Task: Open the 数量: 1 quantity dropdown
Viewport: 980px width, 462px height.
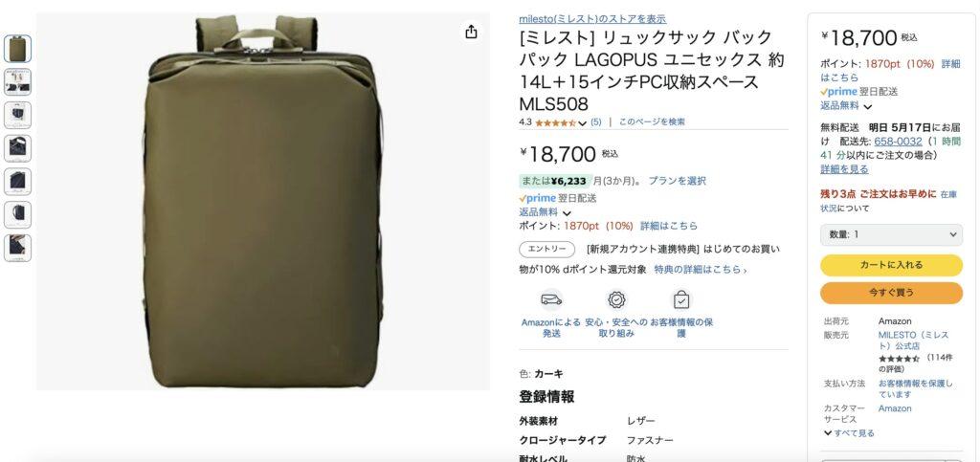Action: click(x=891, y=234)
